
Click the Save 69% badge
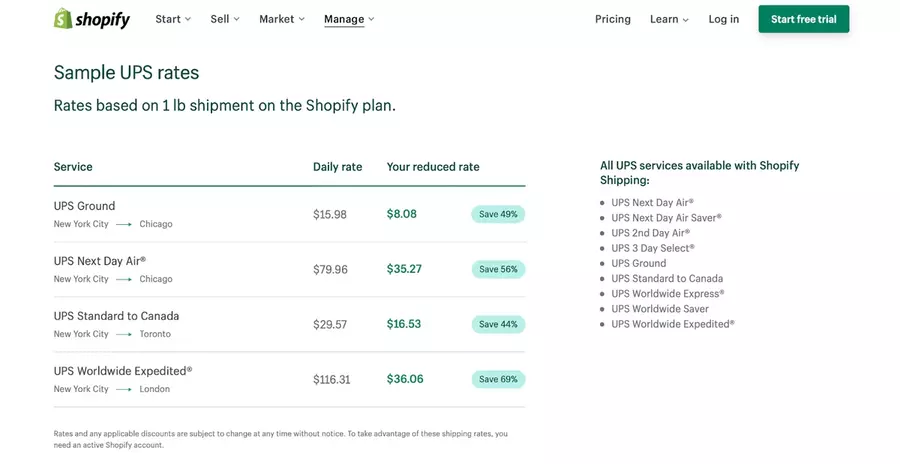pos(498,380)
